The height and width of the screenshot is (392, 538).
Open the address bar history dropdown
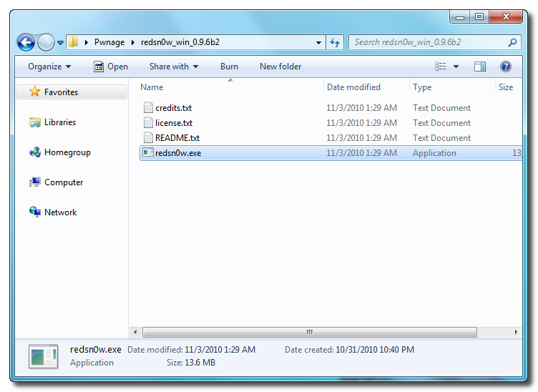click(318, 42)
